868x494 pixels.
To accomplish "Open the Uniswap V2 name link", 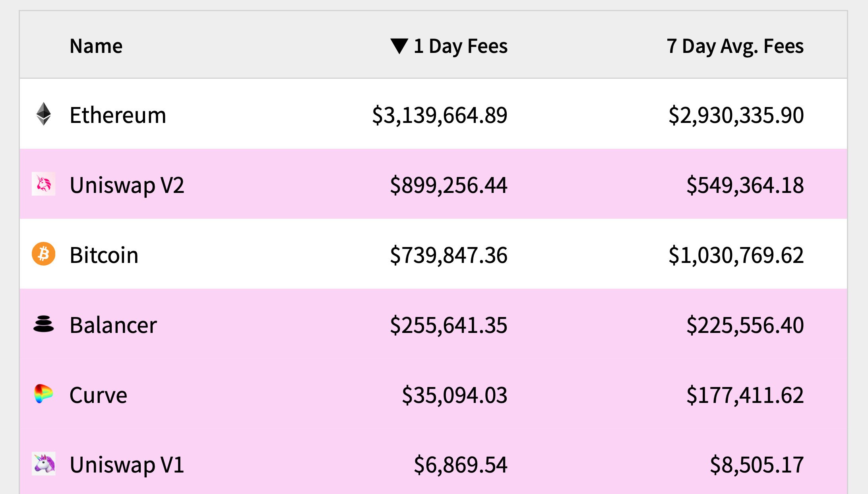I will click(x=127, y=185).
